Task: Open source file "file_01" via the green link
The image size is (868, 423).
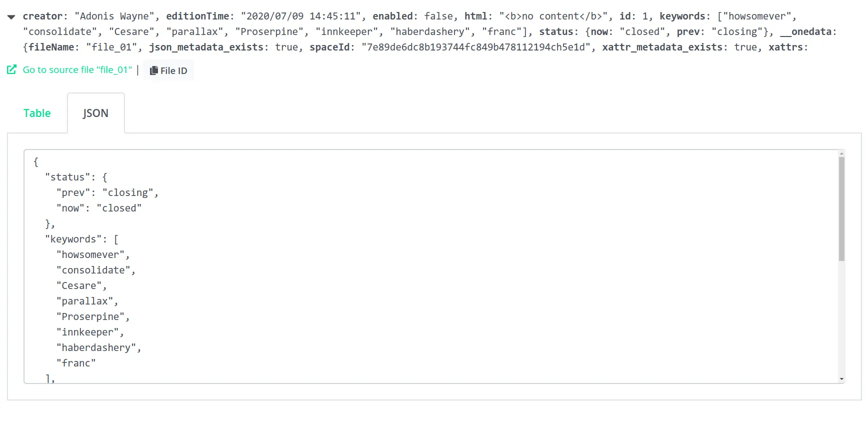Action: (x=76, y=69)
